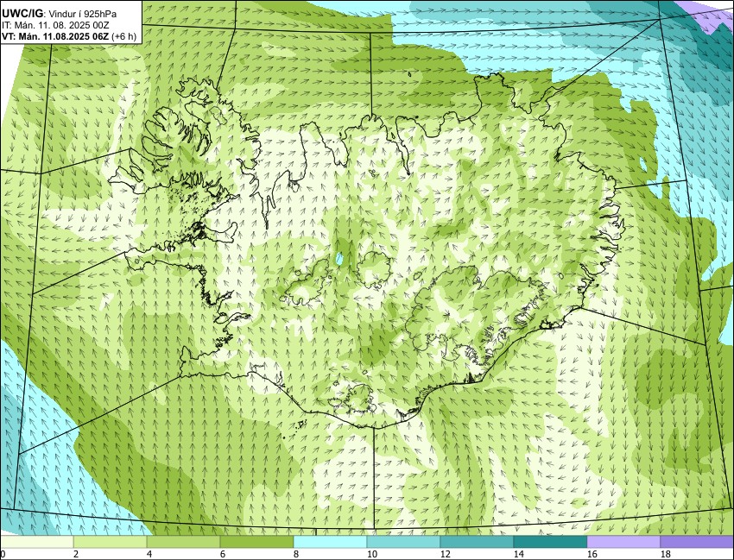Click the legend scale label '2'

click(x=76, y=554)
